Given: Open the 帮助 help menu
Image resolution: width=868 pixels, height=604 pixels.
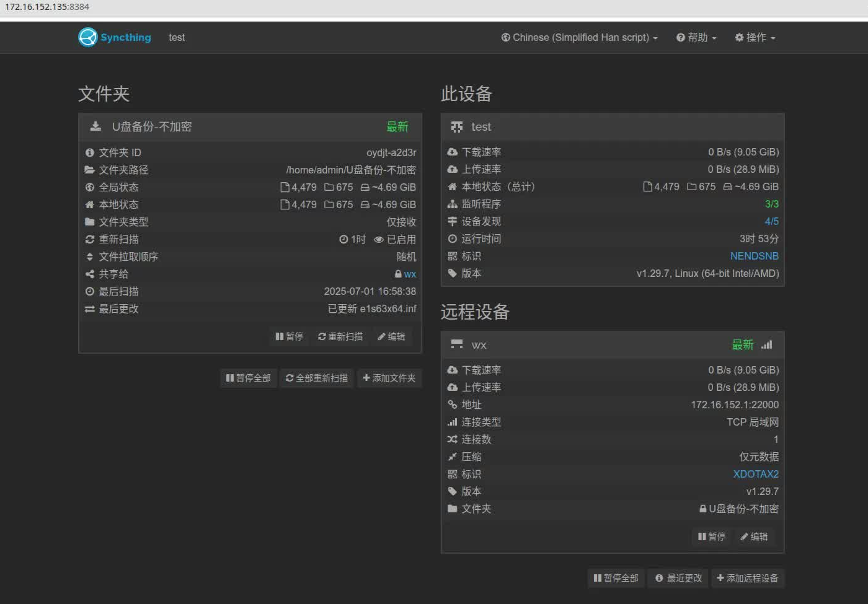Looking at the screenshot, I should (696, 38).
